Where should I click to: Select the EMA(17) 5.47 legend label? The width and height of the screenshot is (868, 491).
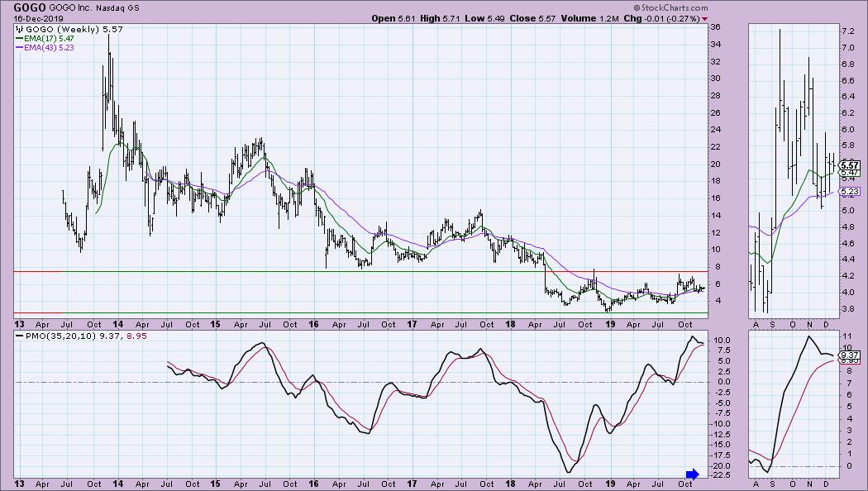49,39
